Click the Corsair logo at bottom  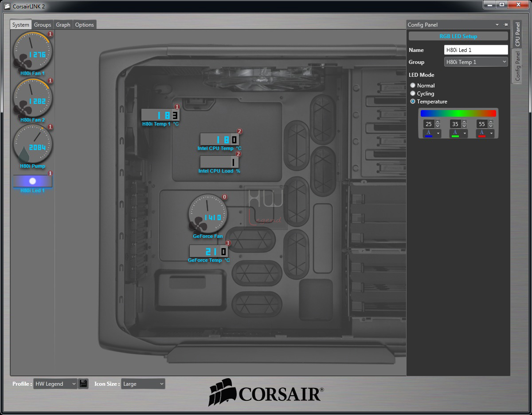coord(266,392)
